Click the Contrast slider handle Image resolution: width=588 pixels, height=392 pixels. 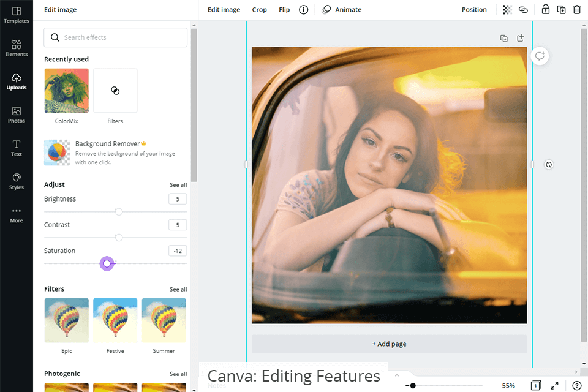(x=119, y=238)
